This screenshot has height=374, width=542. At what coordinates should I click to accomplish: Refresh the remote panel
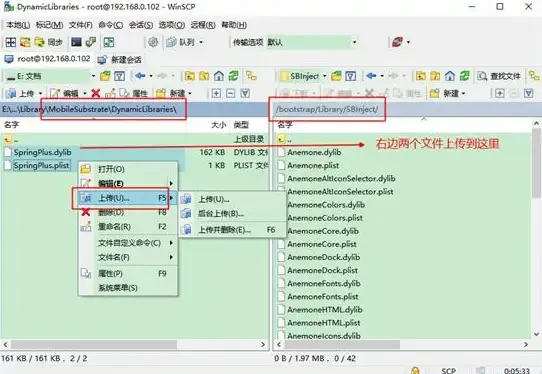465,76
